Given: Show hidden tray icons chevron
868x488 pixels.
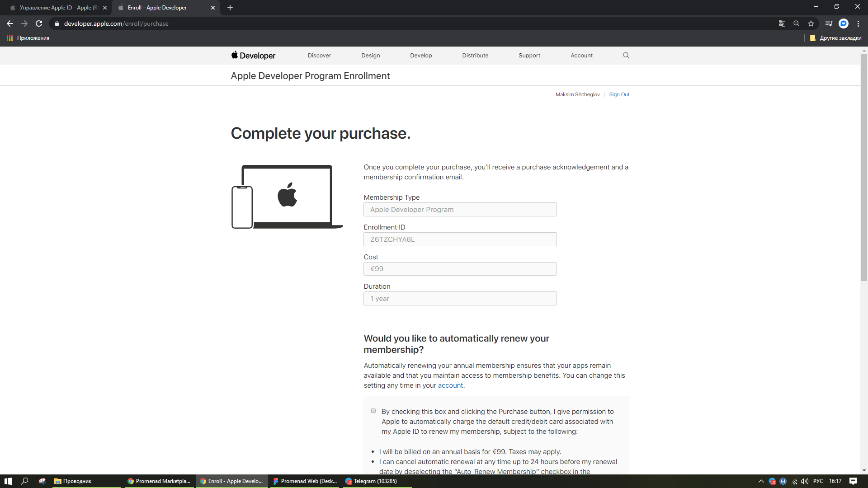Looking at the screenshot, I should click(x=761, y=481).
